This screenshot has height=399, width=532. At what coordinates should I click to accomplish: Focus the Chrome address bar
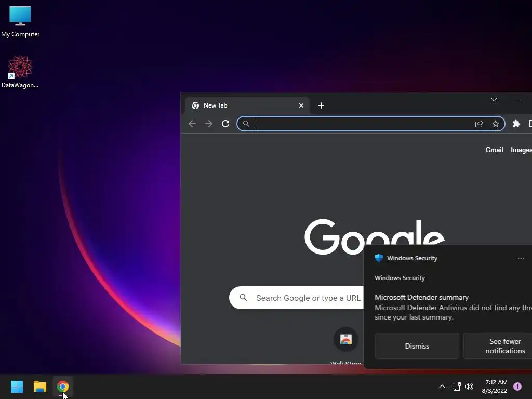click(370, 124)
